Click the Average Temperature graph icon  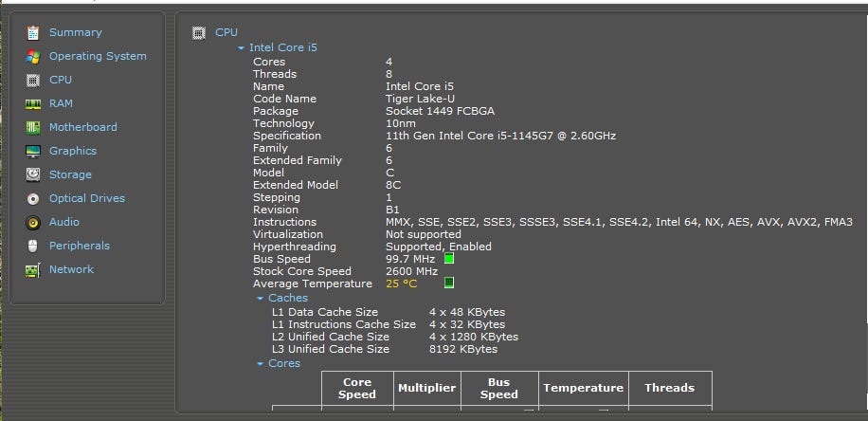(449, 284)
